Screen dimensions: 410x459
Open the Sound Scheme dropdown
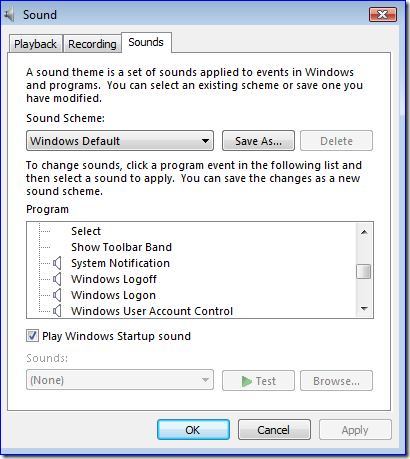(120, 141)
